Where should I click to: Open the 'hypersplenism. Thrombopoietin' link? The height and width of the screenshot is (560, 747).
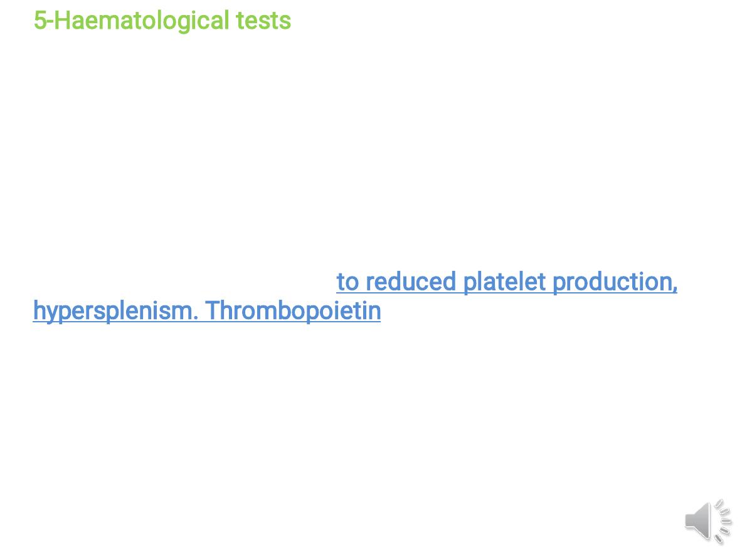pyautogui.click(x=207, y=311)
